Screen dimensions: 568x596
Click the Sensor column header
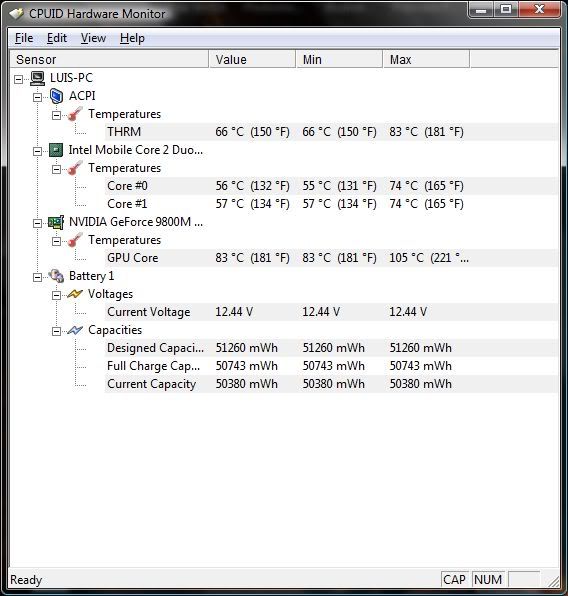pos(109,59)
